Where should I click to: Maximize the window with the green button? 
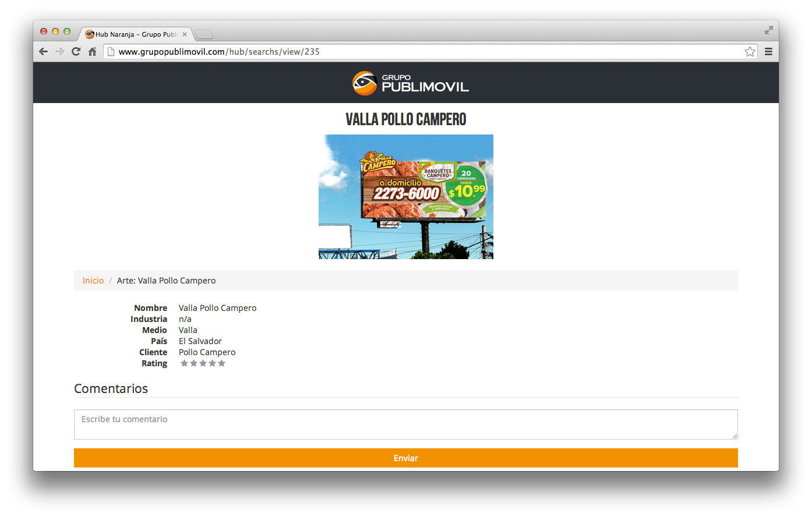click(67, 31)
